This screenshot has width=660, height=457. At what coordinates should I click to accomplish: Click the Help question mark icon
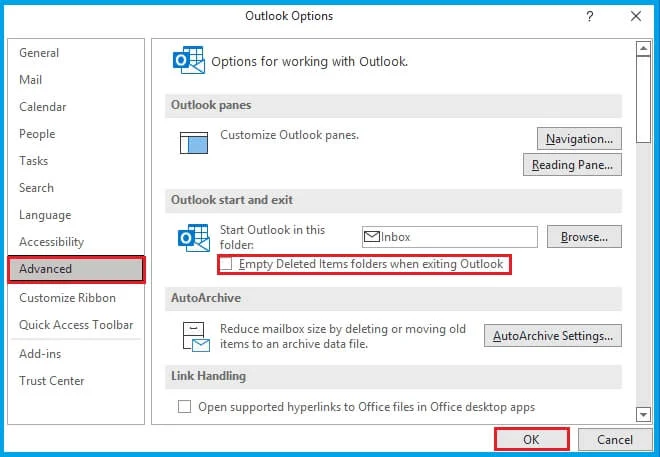click(590, 16)
